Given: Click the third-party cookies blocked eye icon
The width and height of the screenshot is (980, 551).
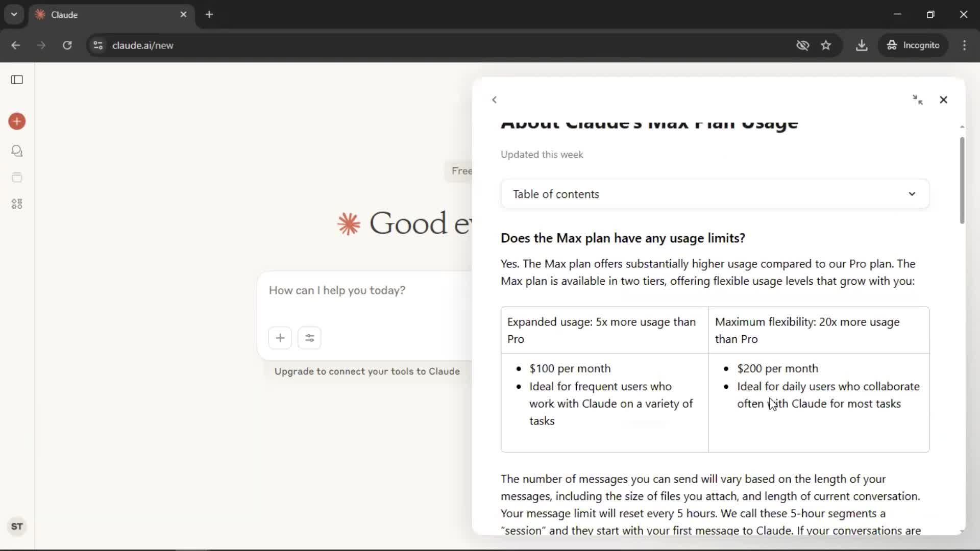Looking at the screenshot, I should point(802,45).
